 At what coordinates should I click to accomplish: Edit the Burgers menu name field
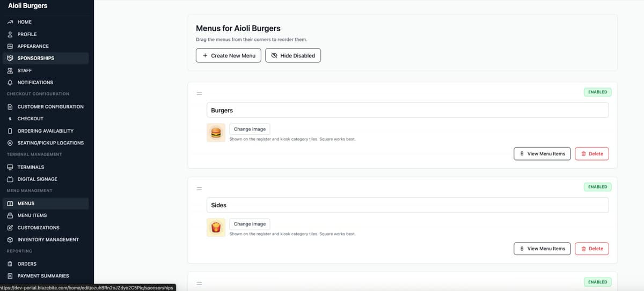tap(407, 110)
